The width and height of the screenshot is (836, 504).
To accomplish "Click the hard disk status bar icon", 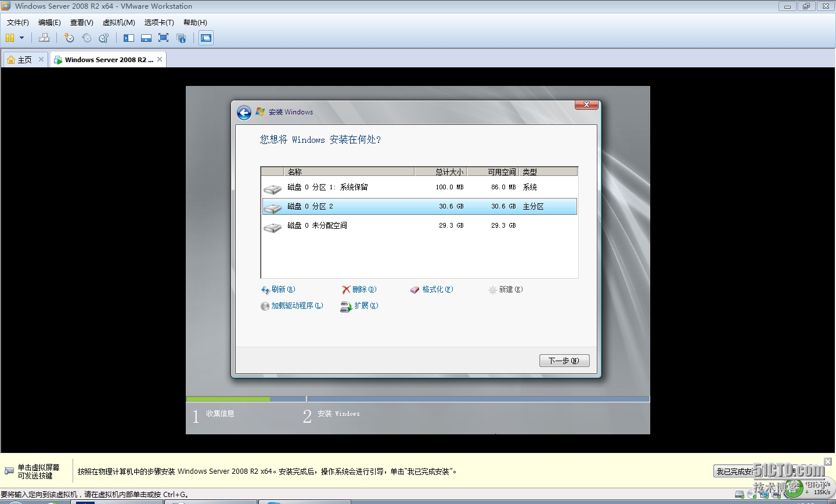I will [x=740, y=495].
